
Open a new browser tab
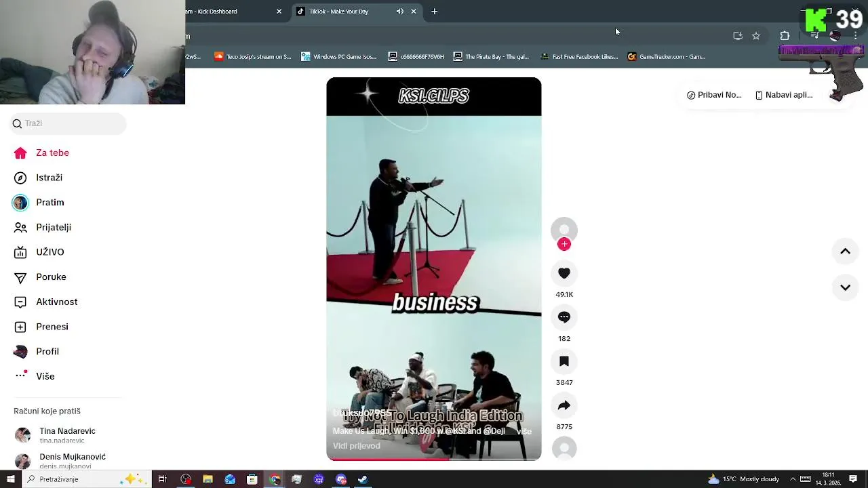point(435,12)
